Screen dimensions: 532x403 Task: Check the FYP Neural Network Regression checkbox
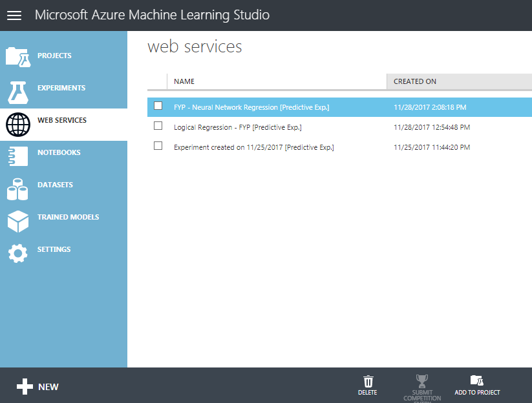(158, 106)
